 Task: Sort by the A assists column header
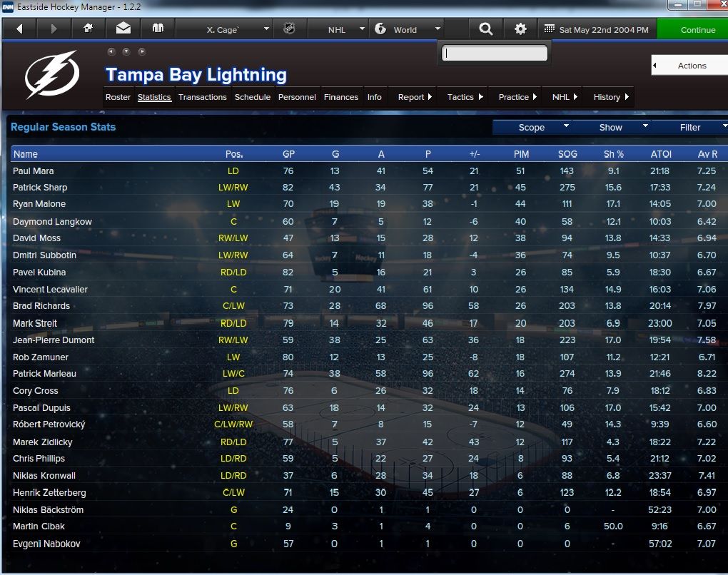[381, 154]
